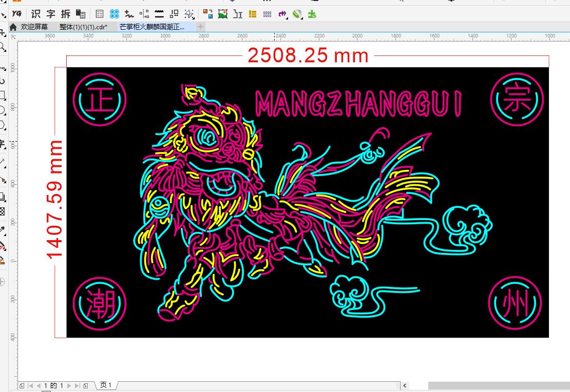Click the green puzzle piece plugin icon
The height and width of the screenshot is (392, 570).
312,14
